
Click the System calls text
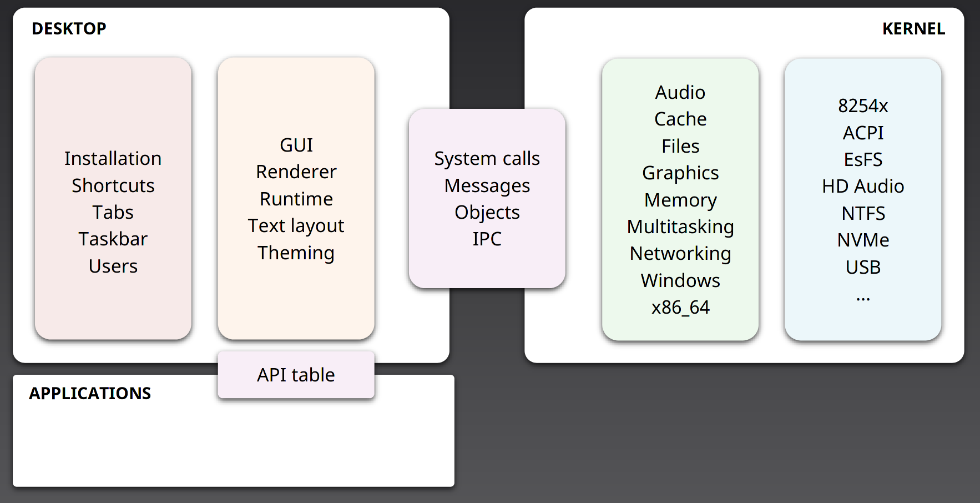(x=487, y=159)
